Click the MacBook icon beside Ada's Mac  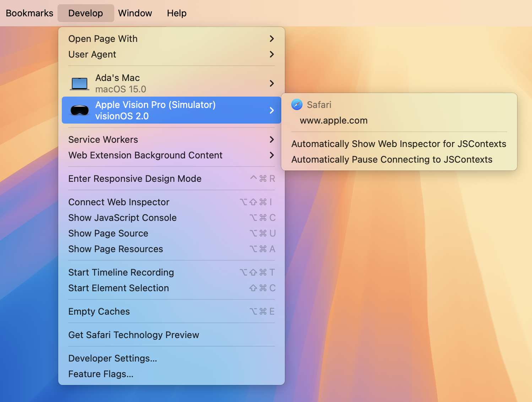click(x=80, y=84)
